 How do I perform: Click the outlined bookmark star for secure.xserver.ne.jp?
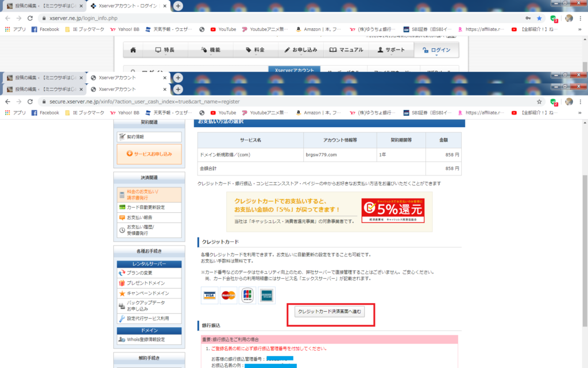click(539, 102)
